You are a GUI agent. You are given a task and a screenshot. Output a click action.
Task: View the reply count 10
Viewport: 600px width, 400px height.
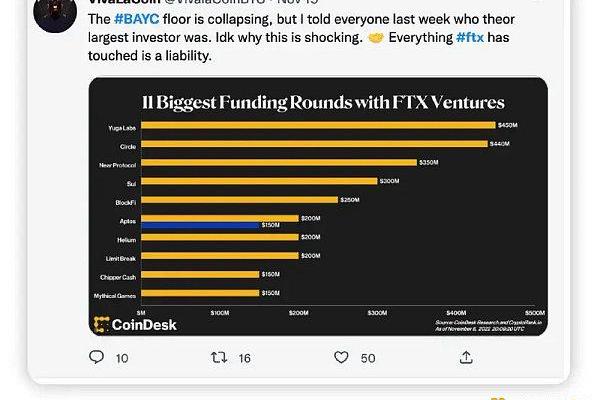pos(121,357)
